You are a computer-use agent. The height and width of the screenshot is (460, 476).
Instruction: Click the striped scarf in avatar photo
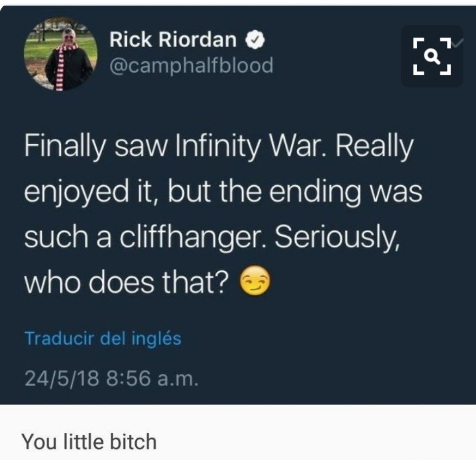60,68
